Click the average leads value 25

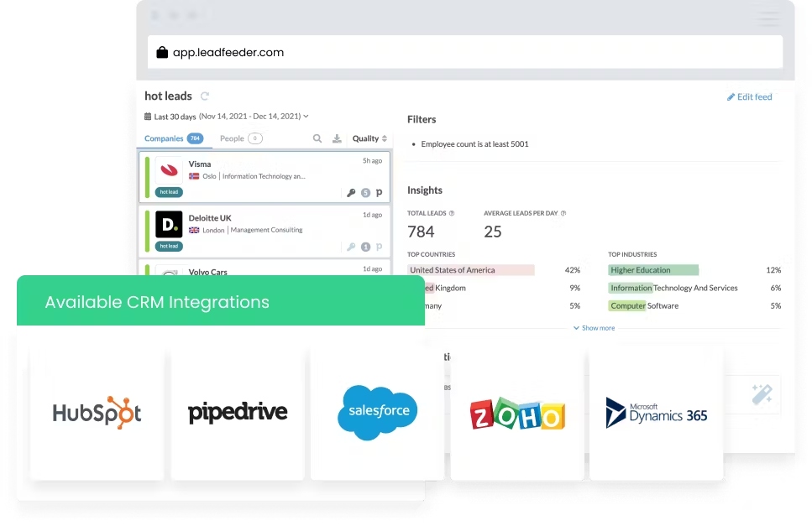click(x=492, y=232)
